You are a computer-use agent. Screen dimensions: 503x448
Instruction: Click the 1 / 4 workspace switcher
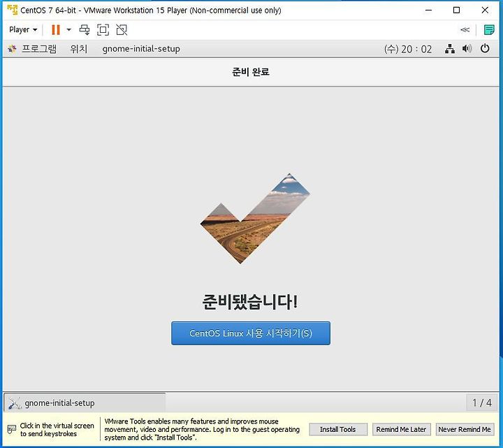482,403
